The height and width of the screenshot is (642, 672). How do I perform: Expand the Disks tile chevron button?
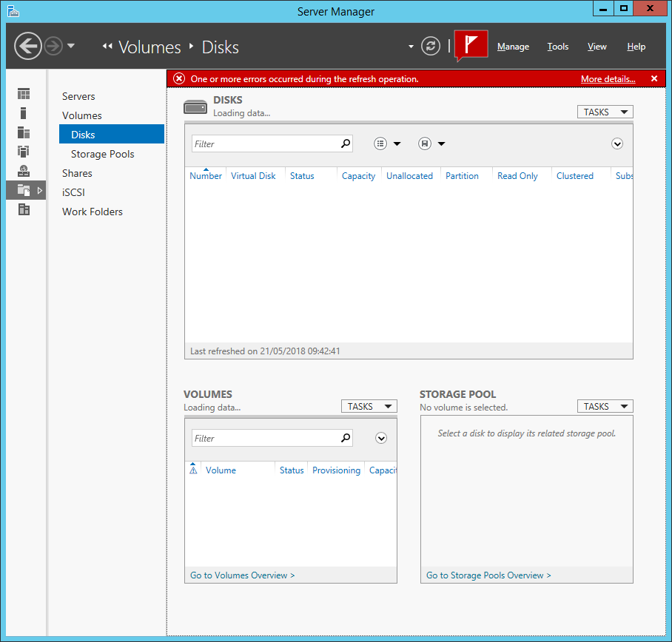(x=616, y=143)
